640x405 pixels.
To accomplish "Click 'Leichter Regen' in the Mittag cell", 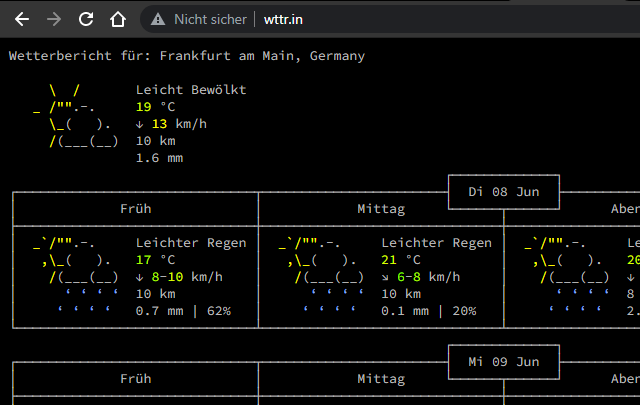I will point(437,243).
